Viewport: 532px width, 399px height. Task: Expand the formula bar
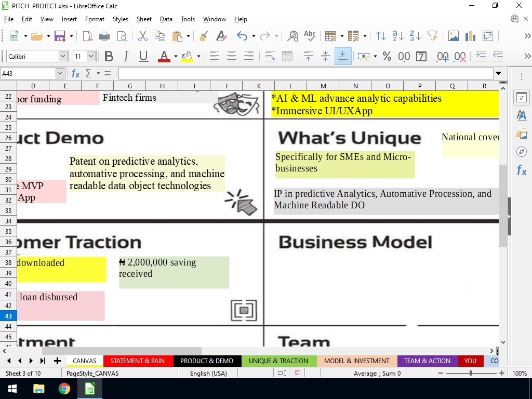point(498,73)
